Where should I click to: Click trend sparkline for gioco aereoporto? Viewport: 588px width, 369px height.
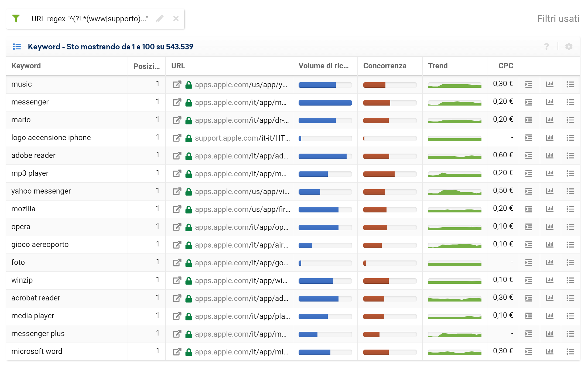click(x=454, y=245)
